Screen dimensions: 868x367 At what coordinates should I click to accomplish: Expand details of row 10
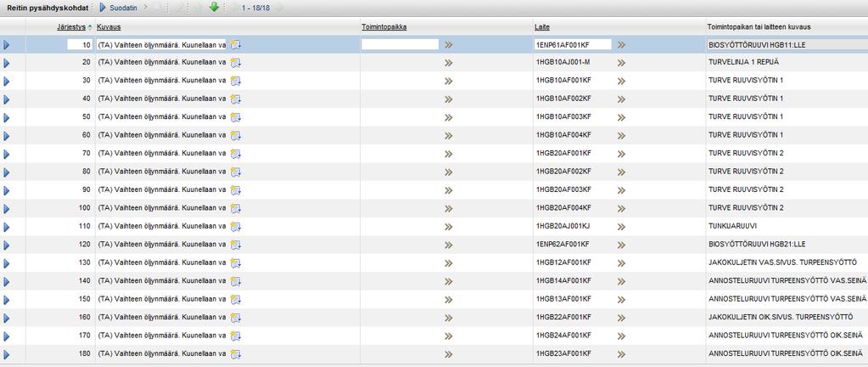click(7, 45)
